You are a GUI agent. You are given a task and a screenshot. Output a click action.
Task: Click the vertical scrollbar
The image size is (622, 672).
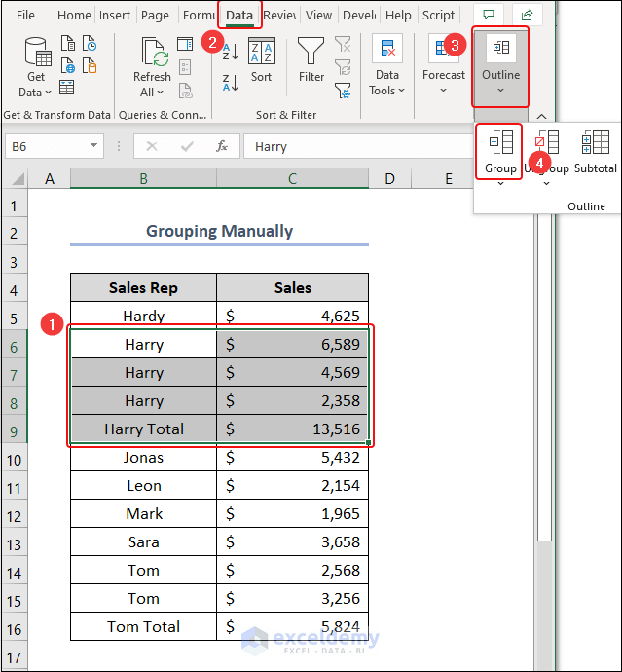pyautogui.click(x=544, y=377)
